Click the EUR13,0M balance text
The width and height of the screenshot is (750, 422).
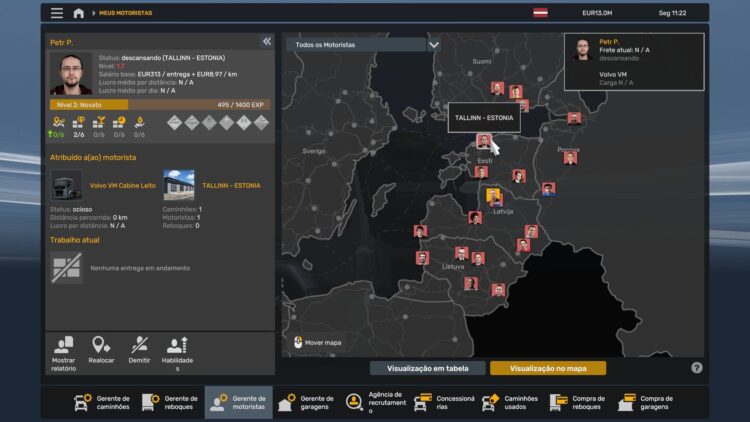coord(597,13)
